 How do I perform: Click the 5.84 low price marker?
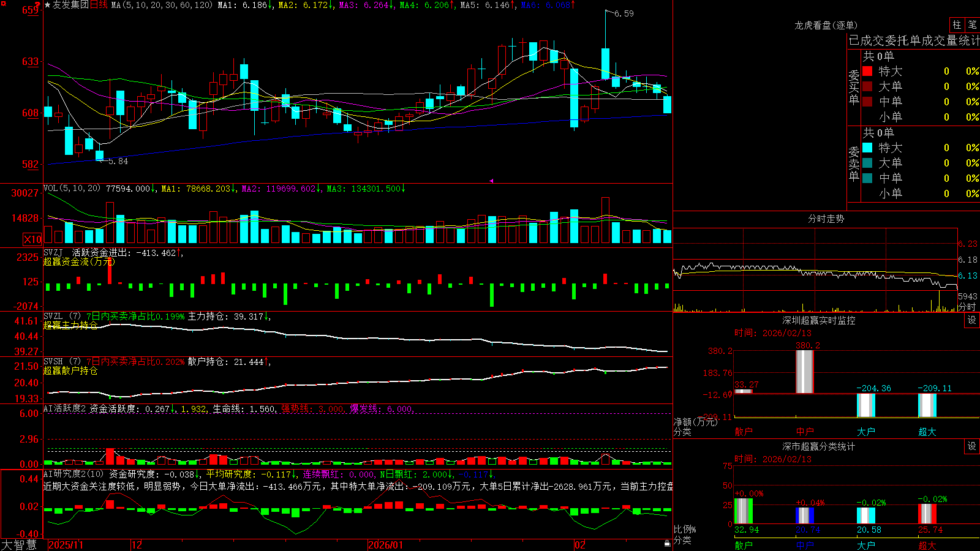118,161
